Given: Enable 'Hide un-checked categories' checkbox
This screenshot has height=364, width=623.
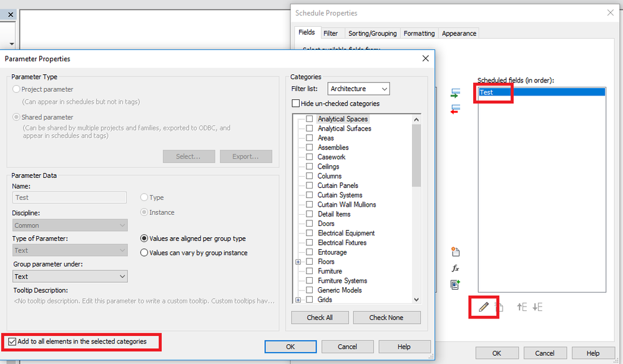Looking at the screenshot, I should click(296, 103).
